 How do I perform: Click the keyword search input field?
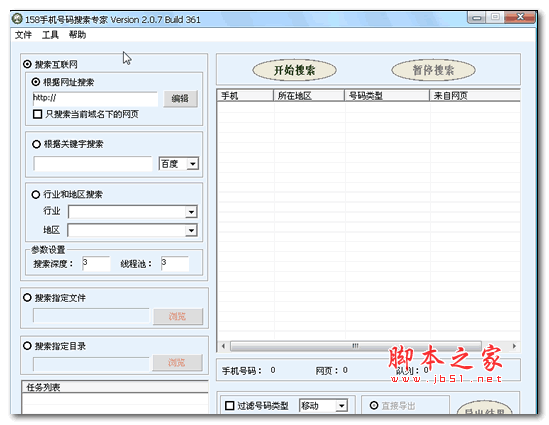pos(93,163)
